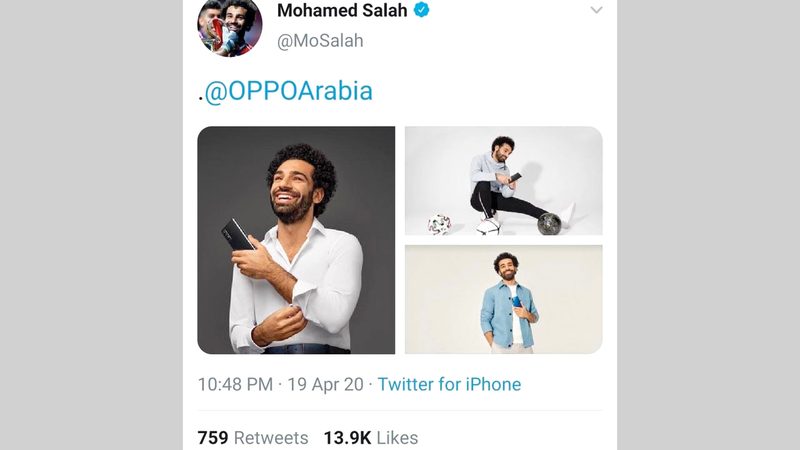
Task: Open the large photo with white shirt
Action: click(x=296, y=240)
